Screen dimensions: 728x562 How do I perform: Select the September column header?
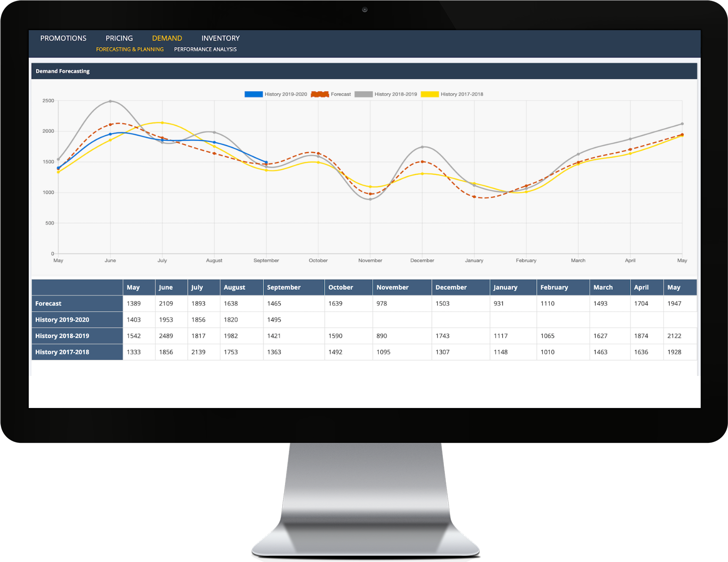pyautogui.click(x=294, y=287)
